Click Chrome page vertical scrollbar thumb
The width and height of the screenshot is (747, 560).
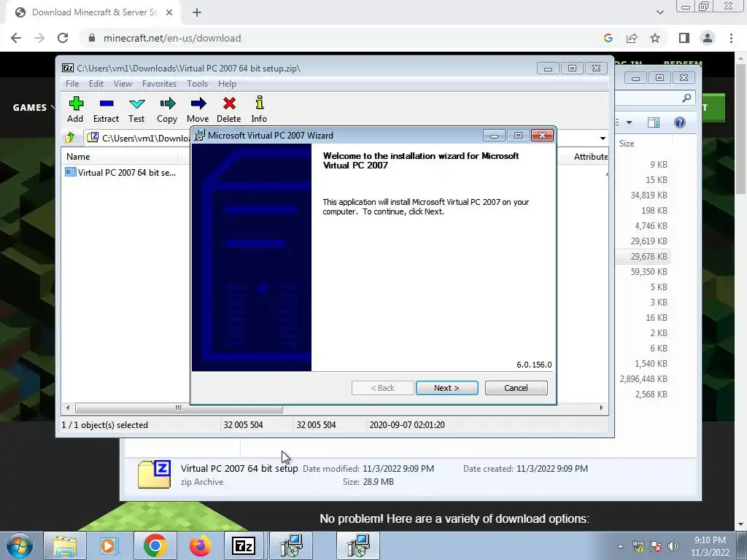740,128
